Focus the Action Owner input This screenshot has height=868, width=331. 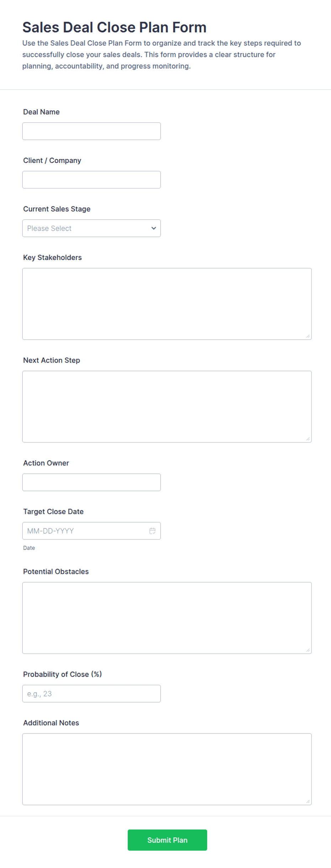[91, 482]
